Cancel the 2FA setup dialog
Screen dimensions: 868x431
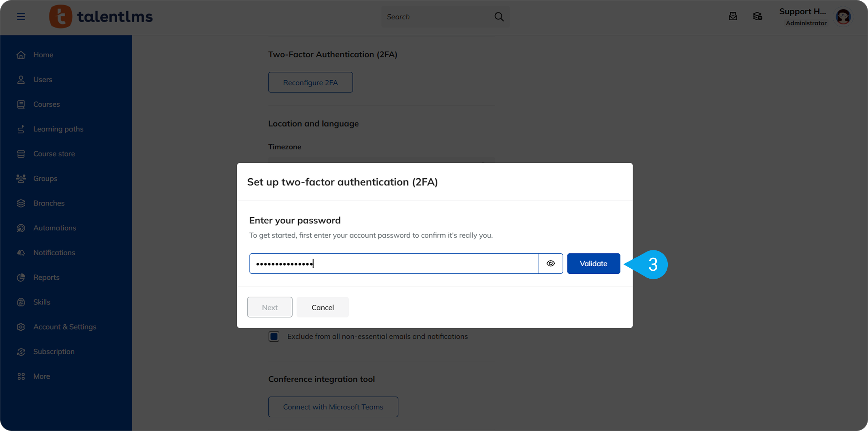click(x=322, y=307)
